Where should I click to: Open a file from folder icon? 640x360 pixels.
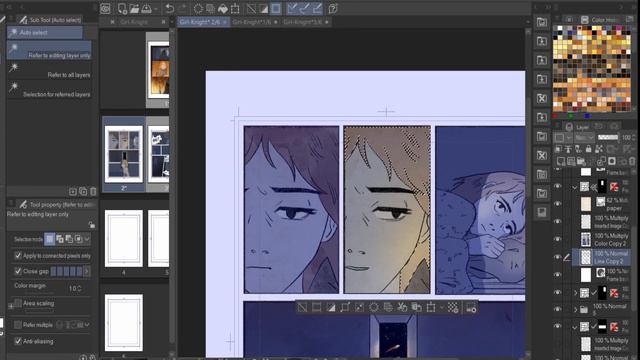(x=134, y=8)
